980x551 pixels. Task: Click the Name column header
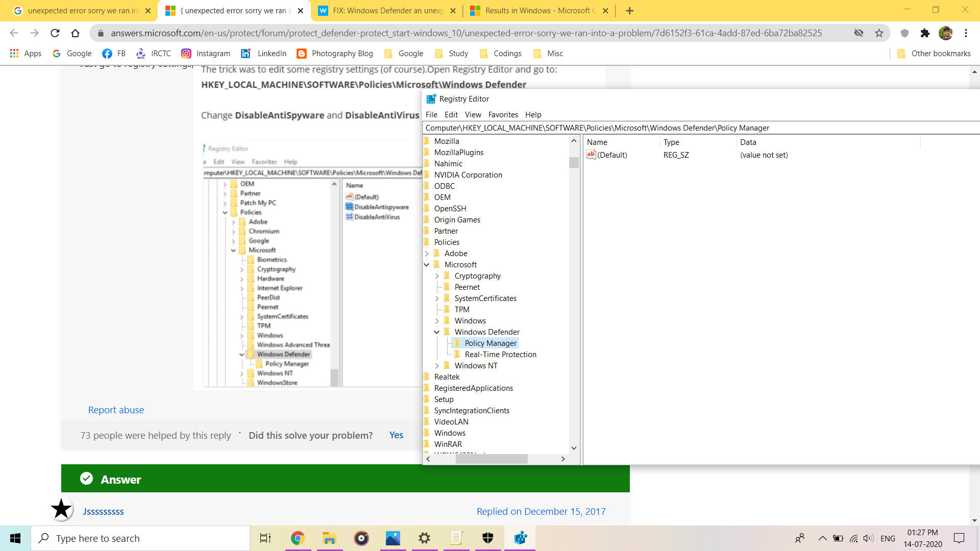pos(622,142)
